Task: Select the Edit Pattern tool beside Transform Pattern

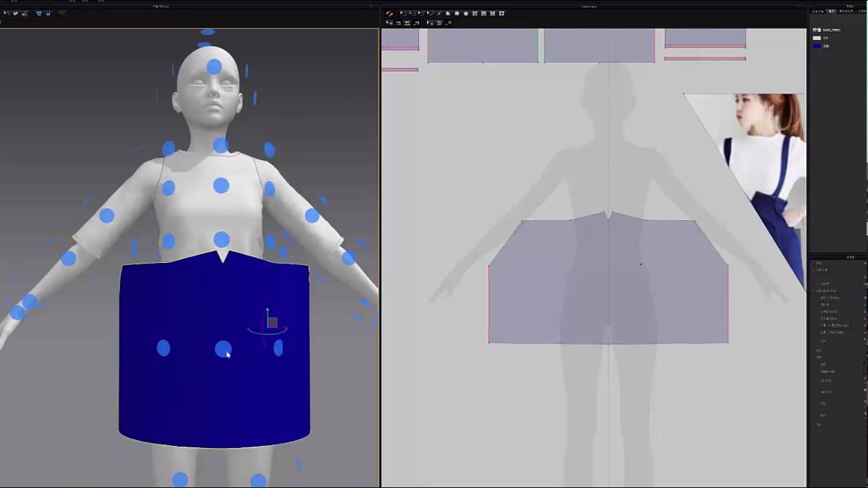Action: coord(412,14)
